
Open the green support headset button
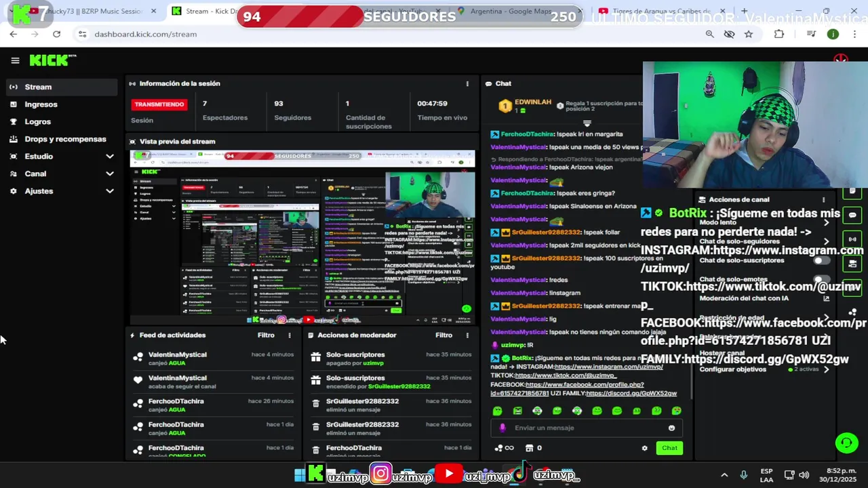point(846,443)
